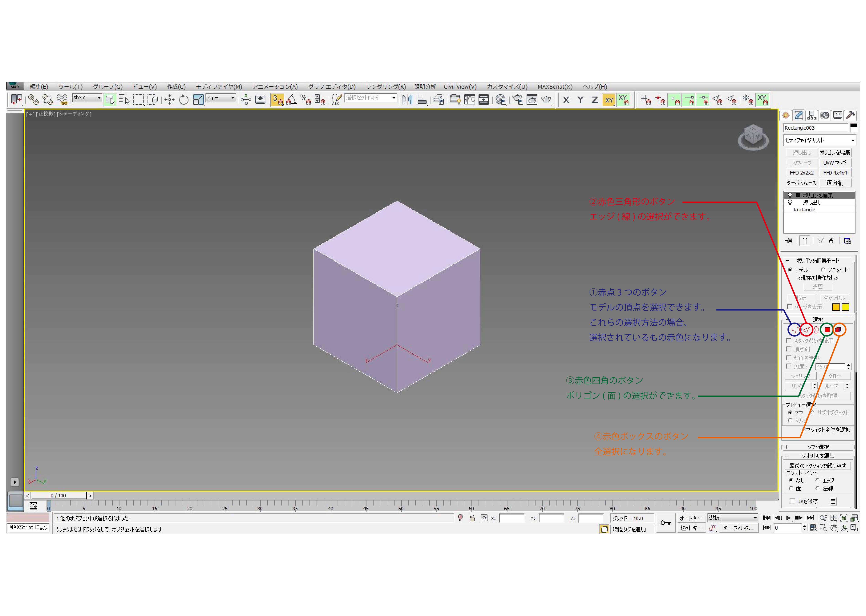Viewport: 866px width, 616px height.
Task: Open the カスタマイズ(U) menu
Action: coord(507,86)
